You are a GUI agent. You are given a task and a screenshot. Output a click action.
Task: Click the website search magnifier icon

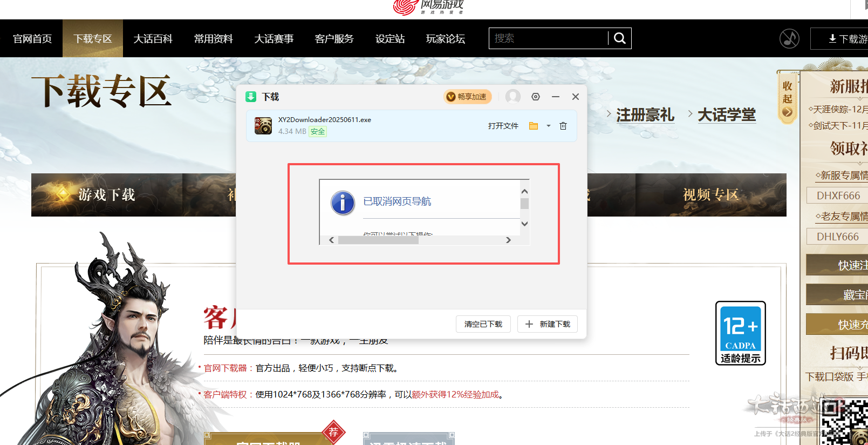620,38
